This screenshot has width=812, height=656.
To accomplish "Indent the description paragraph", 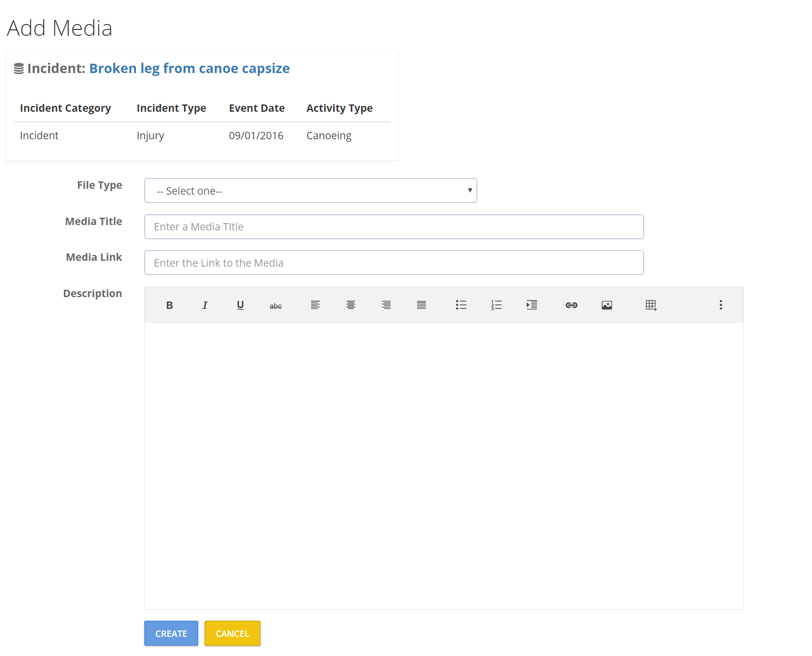I will coord(532,305).
